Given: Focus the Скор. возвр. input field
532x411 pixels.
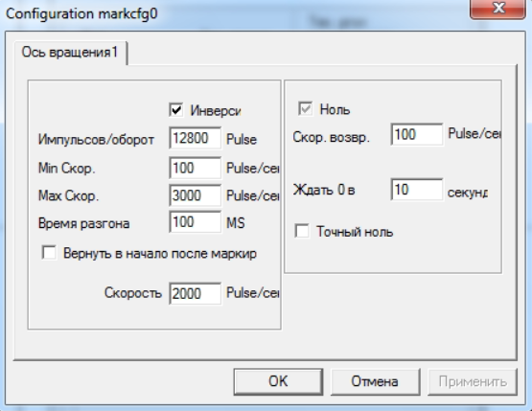Looking at the screenshot, I should coord(417,134).
